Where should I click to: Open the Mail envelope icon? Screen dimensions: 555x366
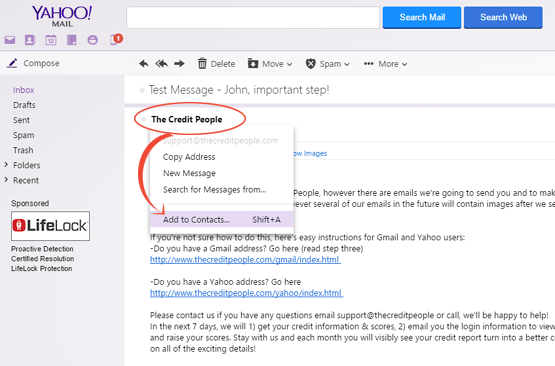coord(10,40)
